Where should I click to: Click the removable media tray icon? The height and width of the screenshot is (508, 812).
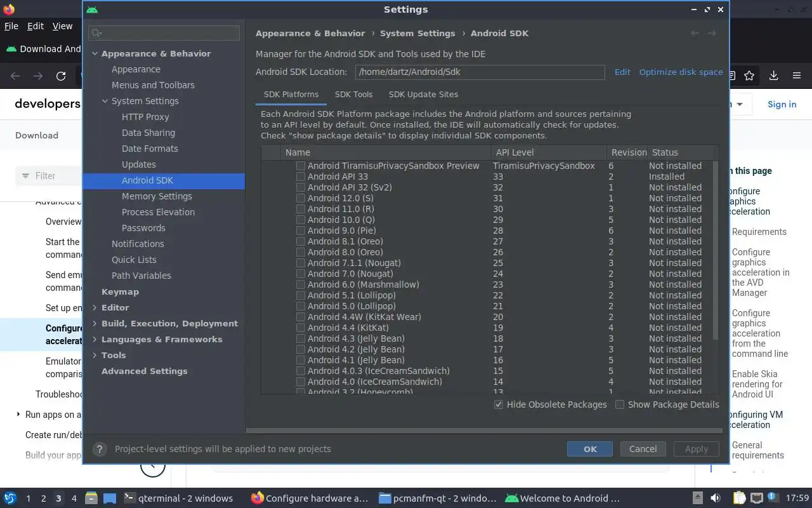tap(697, 498)
